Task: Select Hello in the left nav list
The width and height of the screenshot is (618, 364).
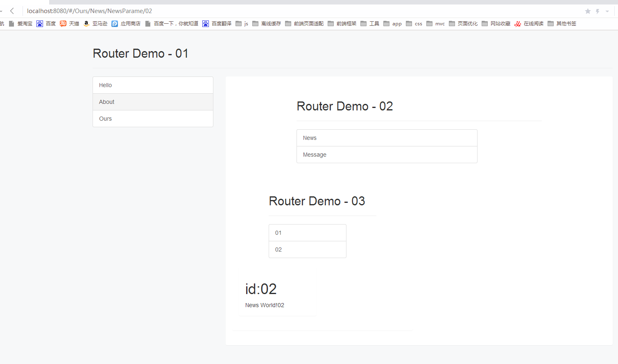Action: (153, 85)
